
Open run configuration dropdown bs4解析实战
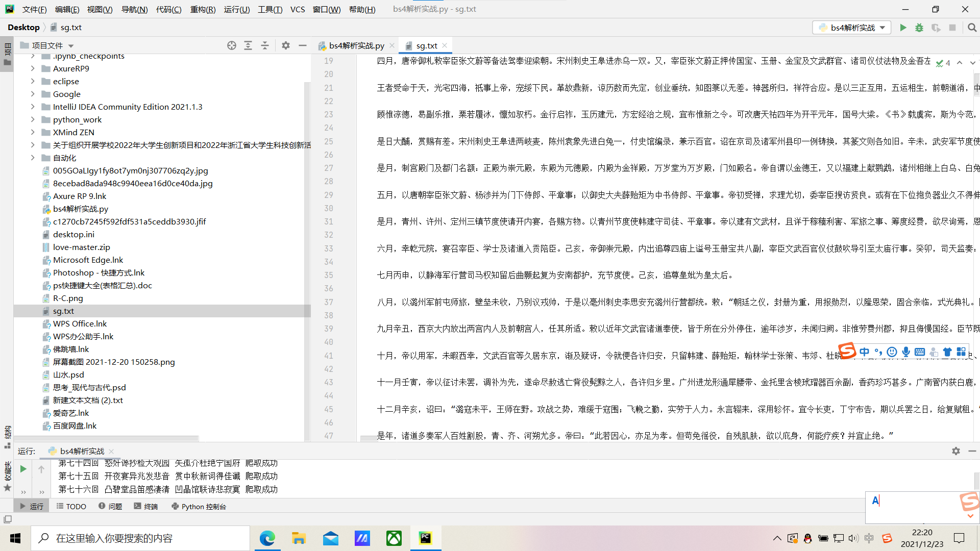coord(852,28)
